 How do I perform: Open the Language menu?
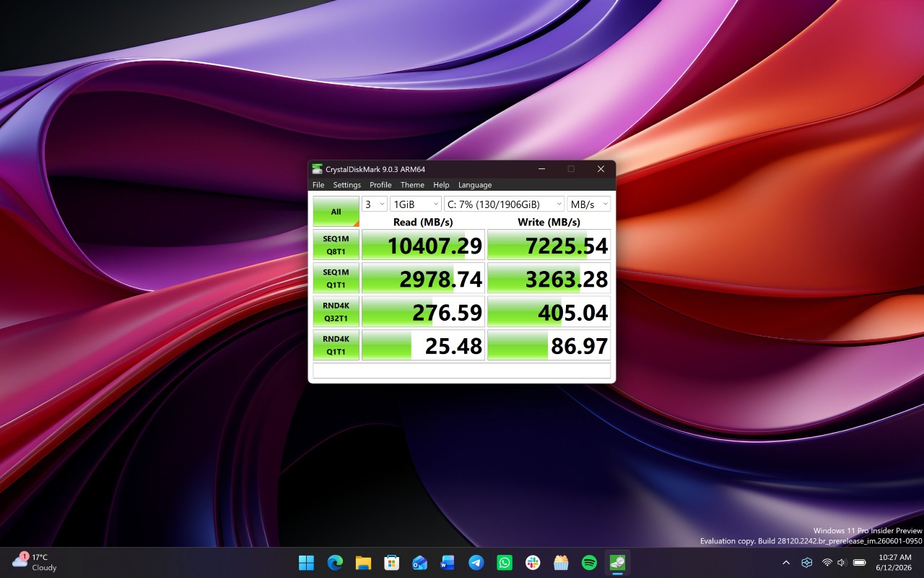pos(475,185)
